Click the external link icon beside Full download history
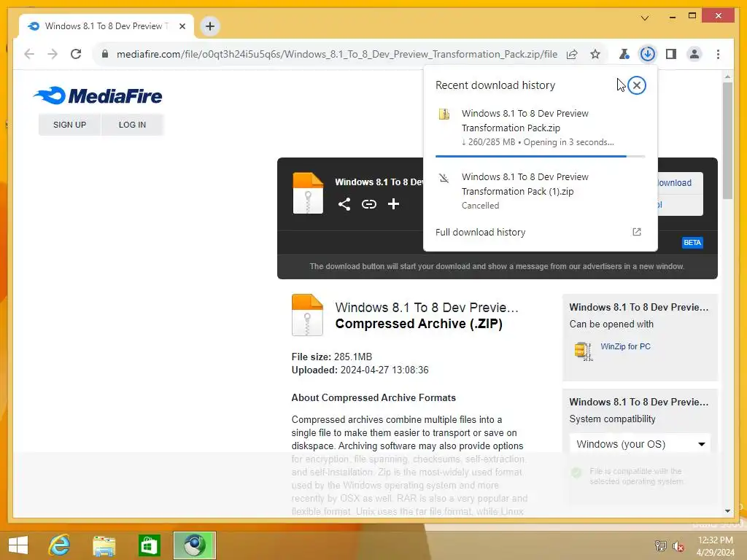747x560 pixels. tap(636, 232)
